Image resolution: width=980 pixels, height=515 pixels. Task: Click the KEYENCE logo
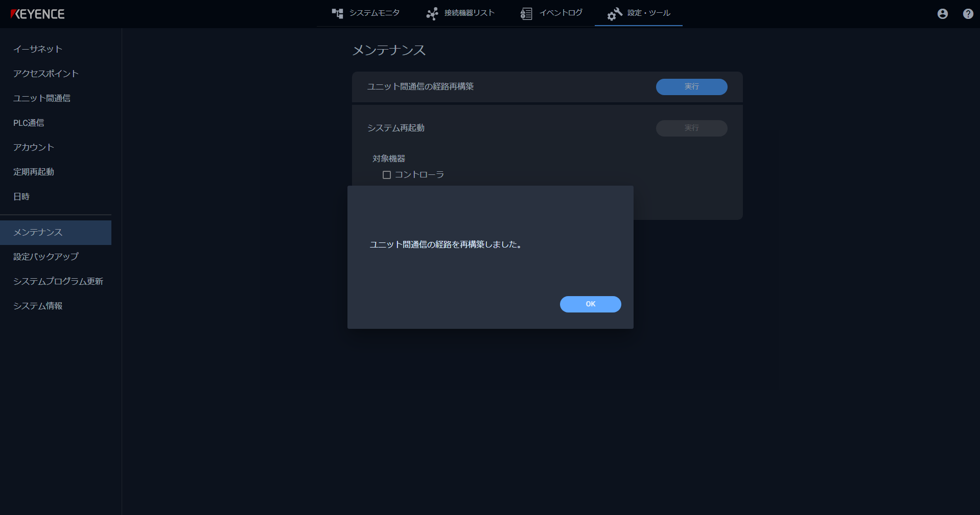point(38,14)
